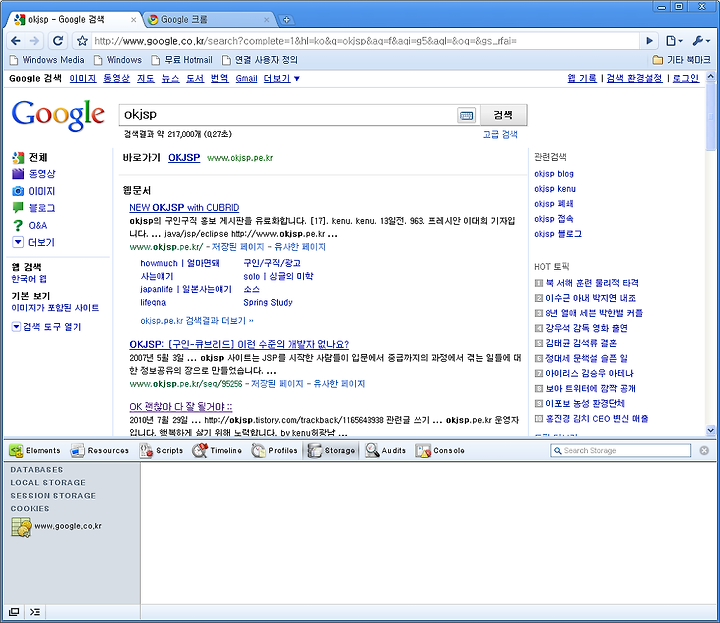This screenshot has height=623, width=720.
Task: Close the okjsp search tab
Action: [x=133, y=20]
